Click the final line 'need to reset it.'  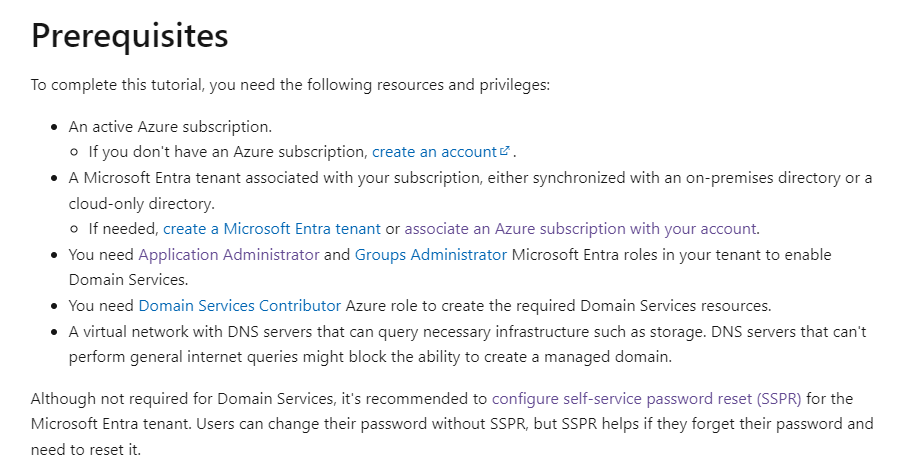pyautogui.click(x=86, y=450)
